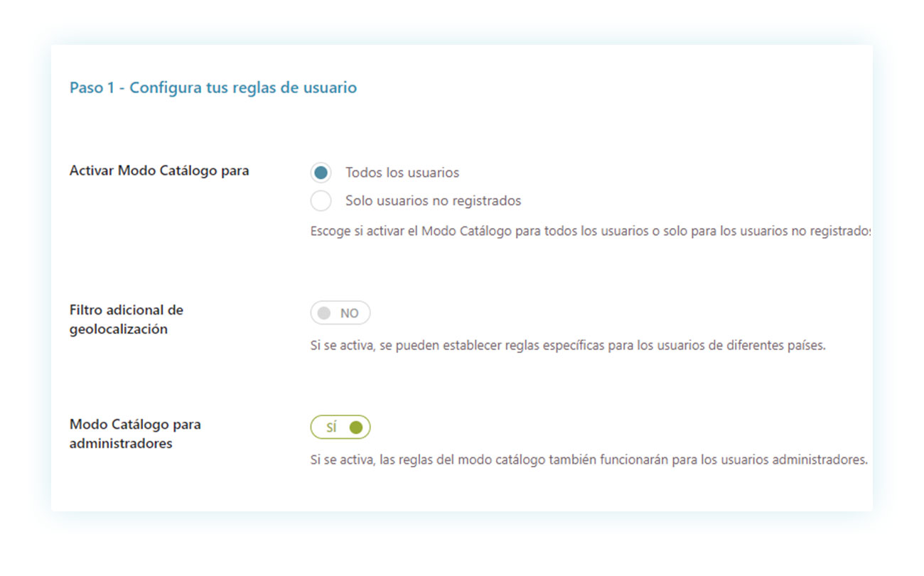Disable Modo Catálogo para administradores SÍ toggle
Image resolution: width=924 pixels, height=576 pixels.
point(340,428)
